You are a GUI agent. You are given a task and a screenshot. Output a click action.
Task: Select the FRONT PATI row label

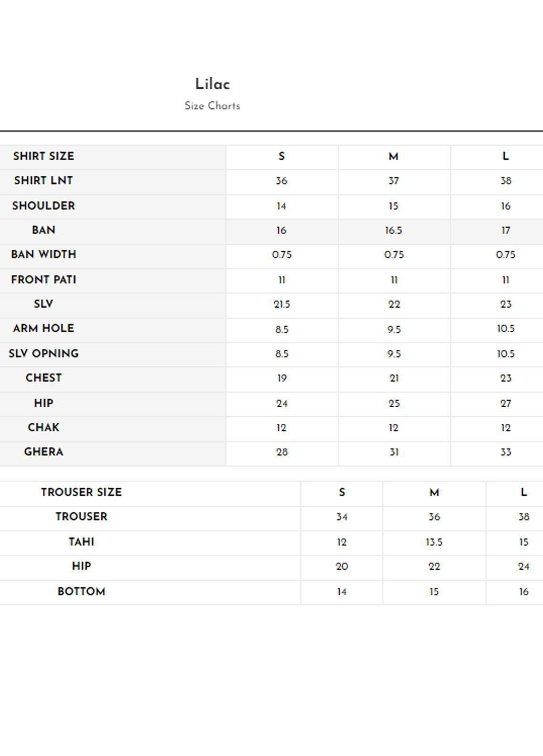click(x=43, y=280)
